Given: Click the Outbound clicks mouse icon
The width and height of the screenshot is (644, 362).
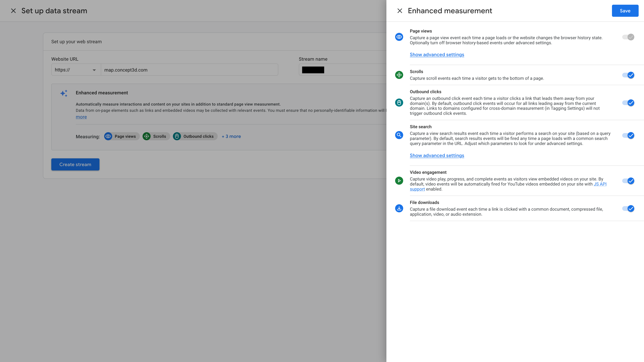Looking at the screenshot, I should 399,102.
